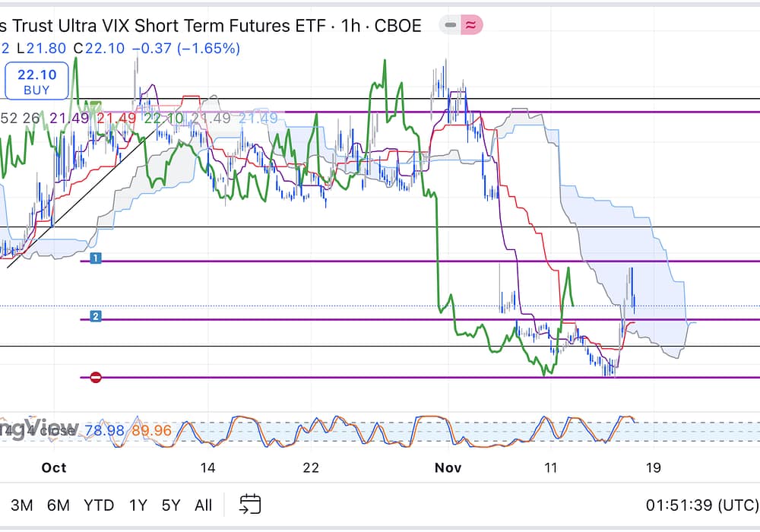Image resolution: width=760 pixels, height=532 pixels.
Task: Click the blue 78.98 stochastic value
Action: coord(108,431)
